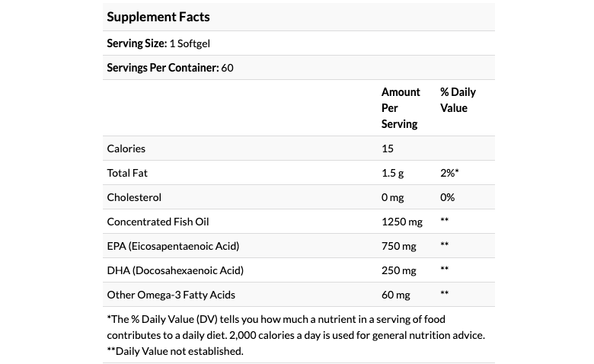Click the 750 mg EPA amount

(399, 246)
